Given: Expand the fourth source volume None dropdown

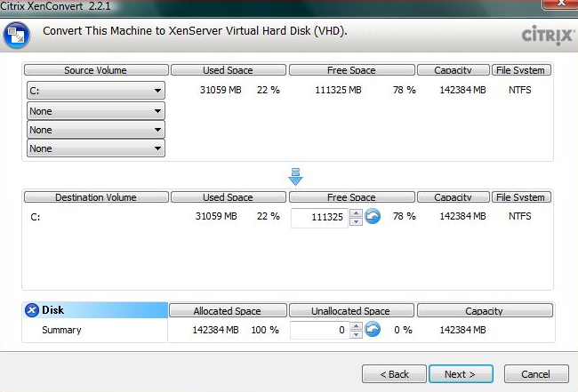Looking at the screenshot, I should (x=95, y=148).
